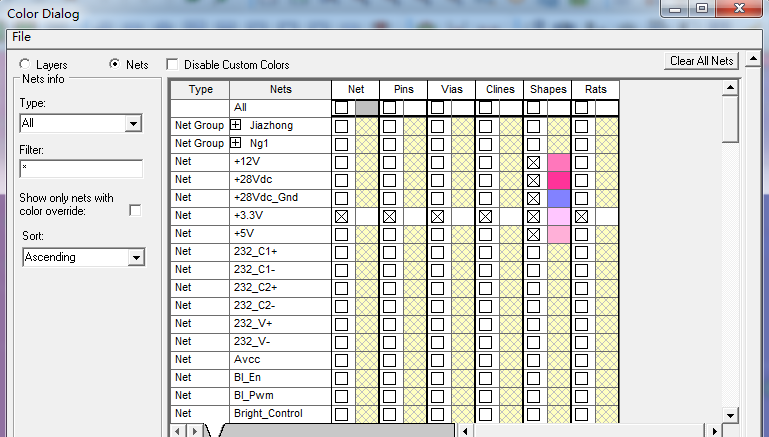The image size is (769, 437).
Task: Click net table scroll up arrow
Action: tap(730, 88)
